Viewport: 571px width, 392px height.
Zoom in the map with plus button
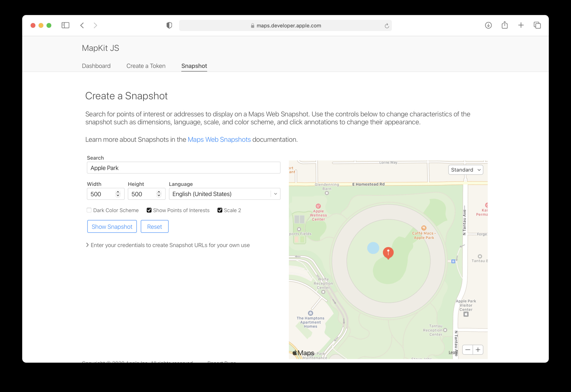(478, 350)
